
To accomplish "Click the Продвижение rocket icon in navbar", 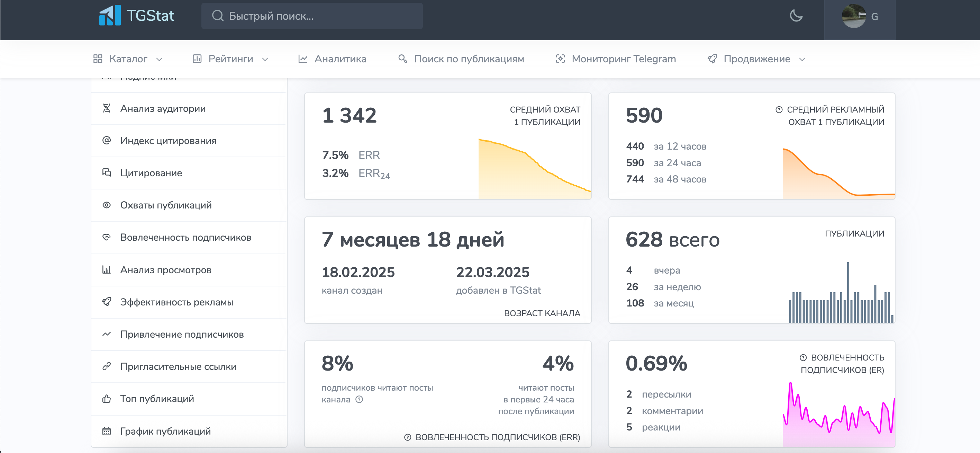I will click(x=712, y=59).
